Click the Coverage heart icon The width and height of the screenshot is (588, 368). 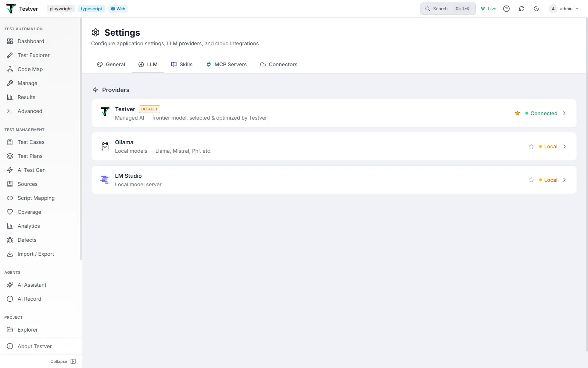10,212
